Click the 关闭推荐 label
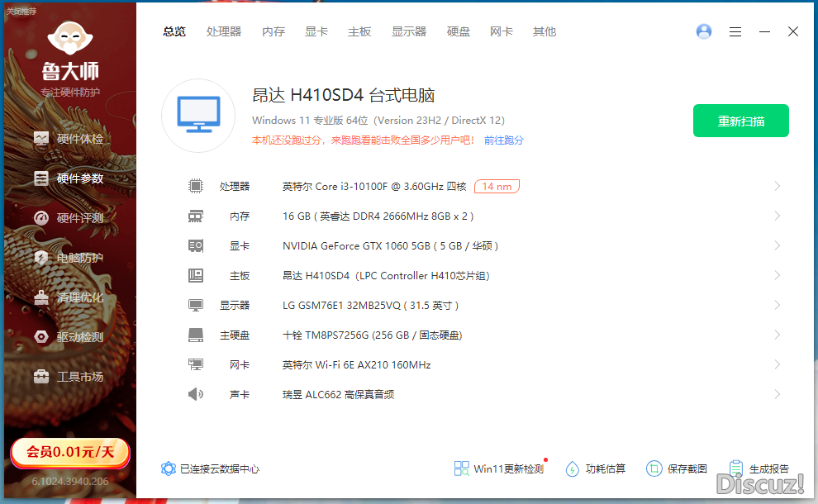The image size is (818, 504). click(x=21, y=11)
